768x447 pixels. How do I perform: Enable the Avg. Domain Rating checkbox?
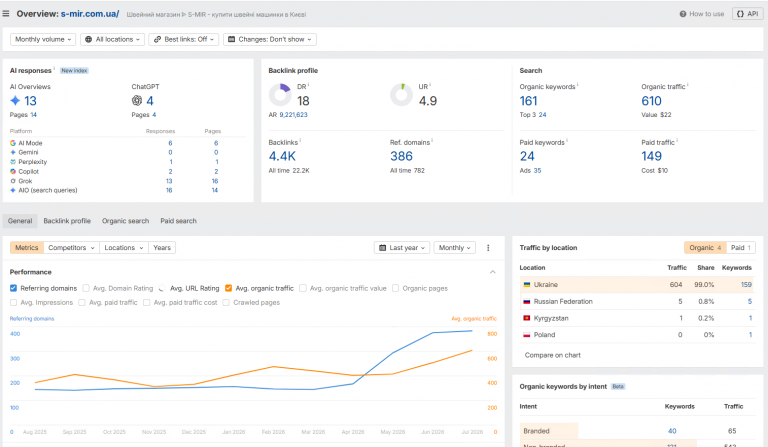(86, 288)
